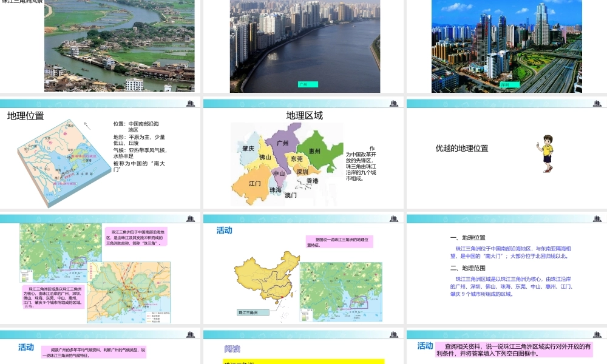Click '肇庆' on the region map
Screen dimensions: 607x364
[248, 149]
